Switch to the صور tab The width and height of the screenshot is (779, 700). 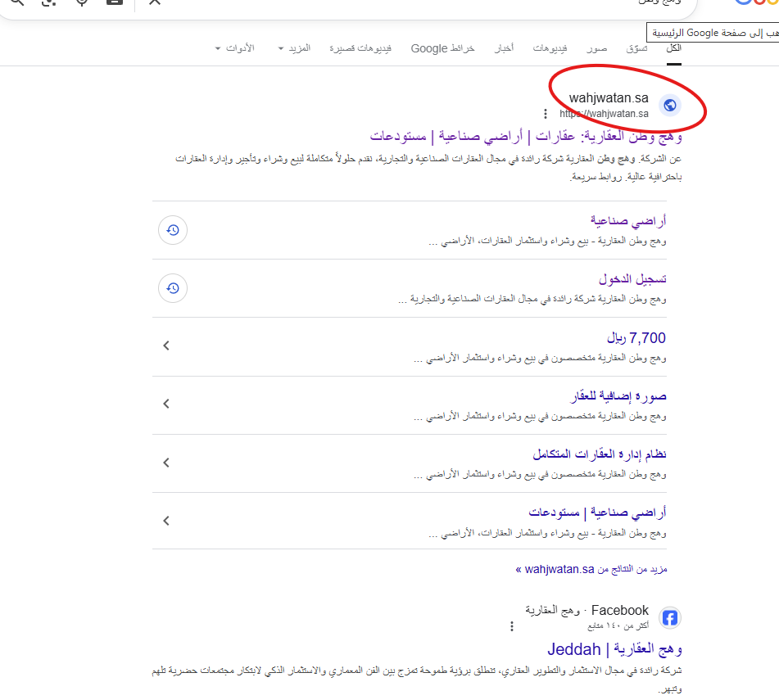pyautogui.click(x=597, y=47)
